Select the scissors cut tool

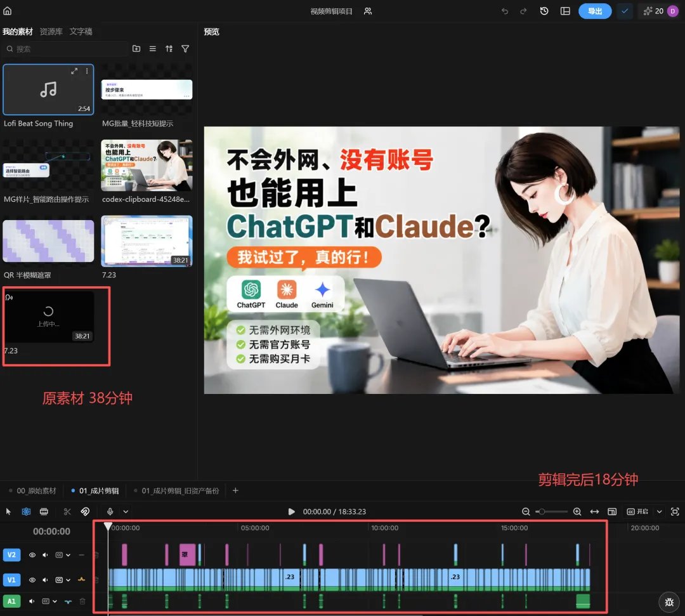coord(67,511)
